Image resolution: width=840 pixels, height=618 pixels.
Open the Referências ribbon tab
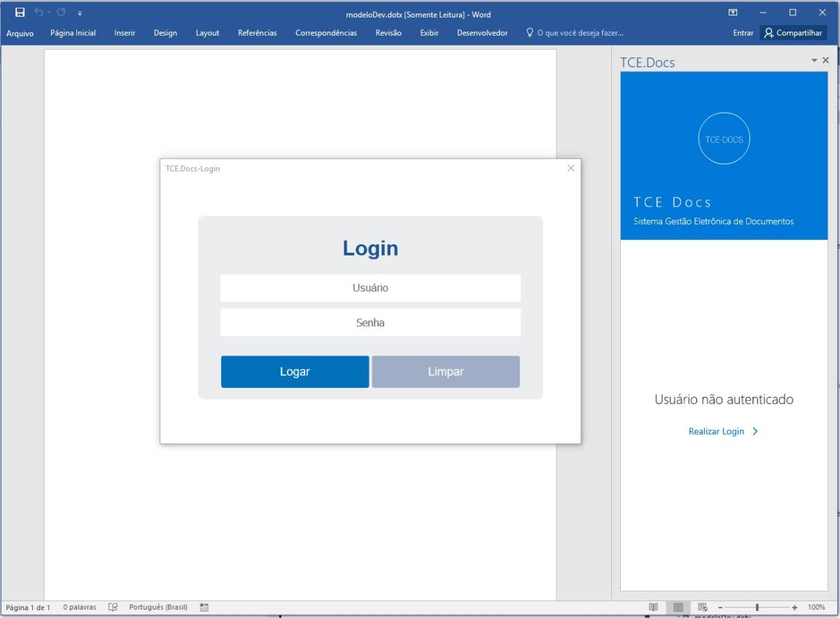[x=257, y=33]
